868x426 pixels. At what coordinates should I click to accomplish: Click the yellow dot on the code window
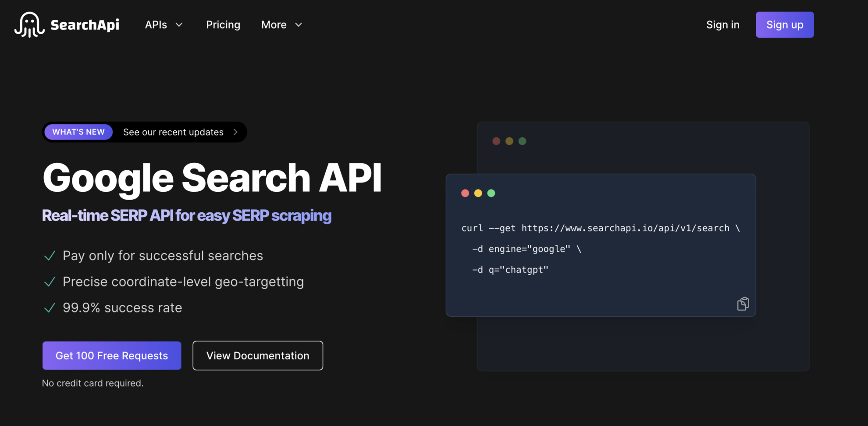[x=478, y=193]
